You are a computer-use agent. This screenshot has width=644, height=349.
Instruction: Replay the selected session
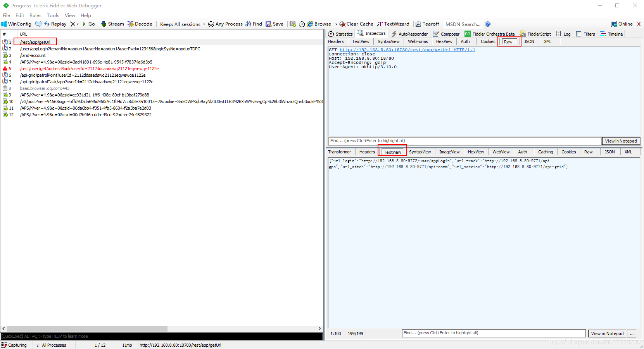pyautogui.click(x=55, y=24)
